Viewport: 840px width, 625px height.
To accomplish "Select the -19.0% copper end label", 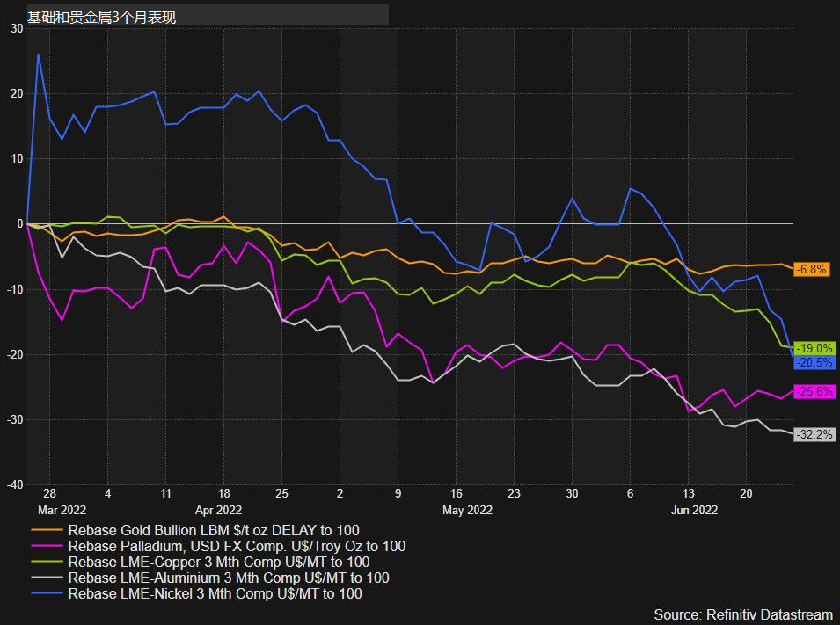I will tap(814, 348).
